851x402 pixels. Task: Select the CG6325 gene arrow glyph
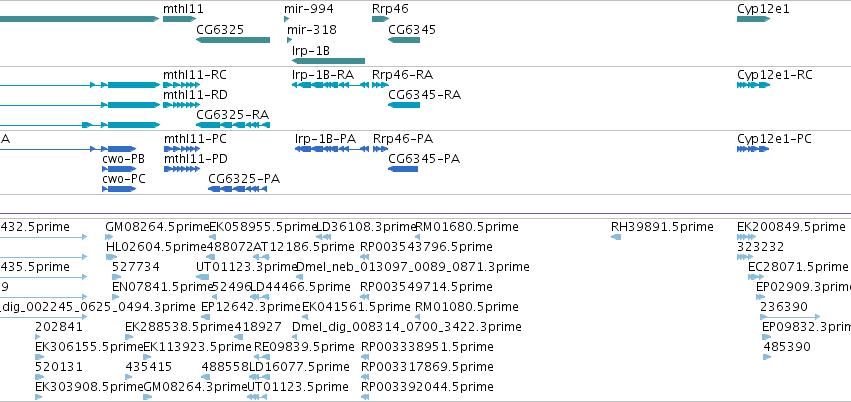click(x=233, y=40)
